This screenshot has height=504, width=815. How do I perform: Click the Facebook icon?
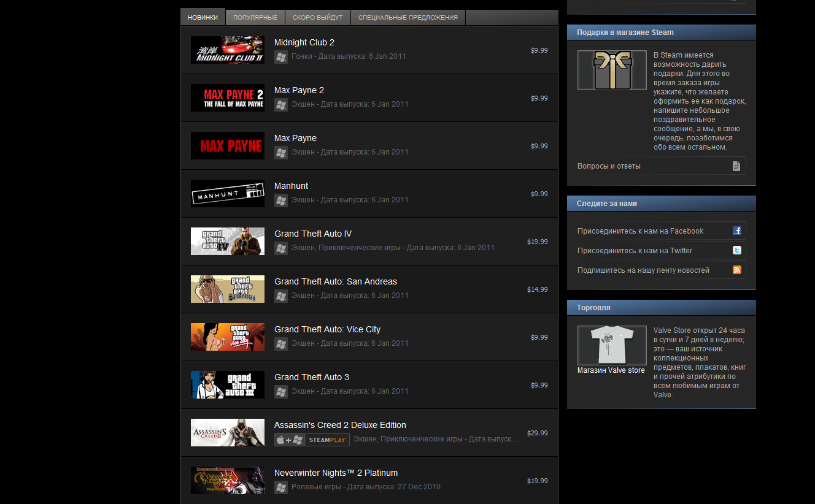pyautogui.click(x=737, y=231)
